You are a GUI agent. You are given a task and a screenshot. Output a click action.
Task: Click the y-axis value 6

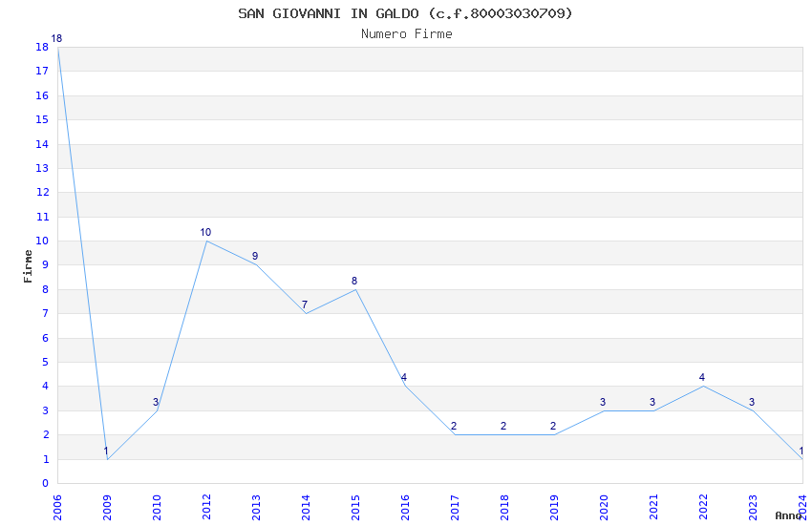click(x=46, y=338)
